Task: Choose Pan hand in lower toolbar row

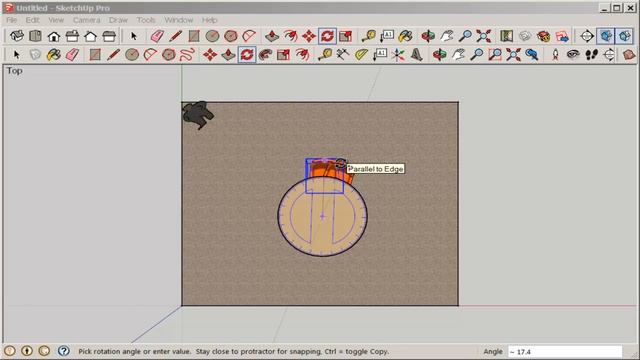Action: (458, 54)
